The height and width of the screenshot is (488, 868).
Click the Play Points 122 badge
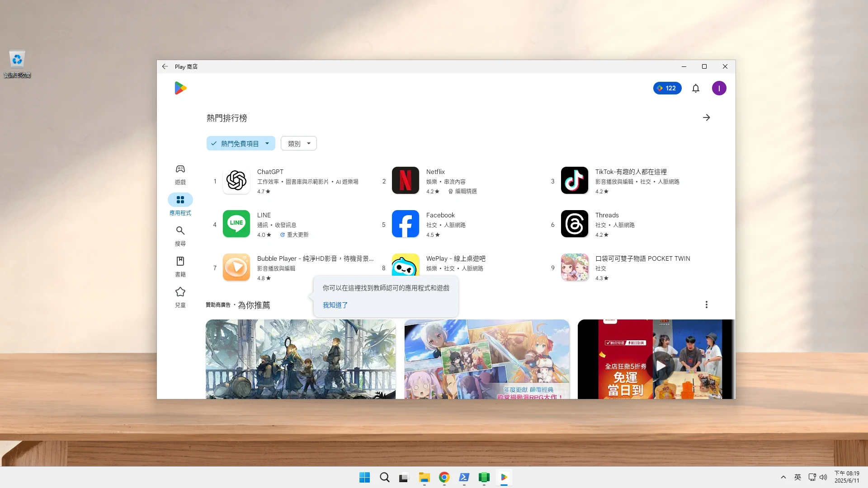point(667,88)
